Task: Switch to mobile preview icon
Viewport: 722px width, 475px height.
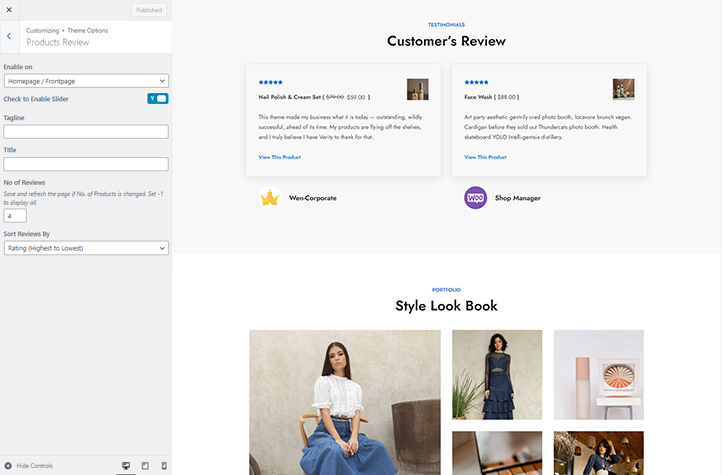Action: tap(164, 466)
